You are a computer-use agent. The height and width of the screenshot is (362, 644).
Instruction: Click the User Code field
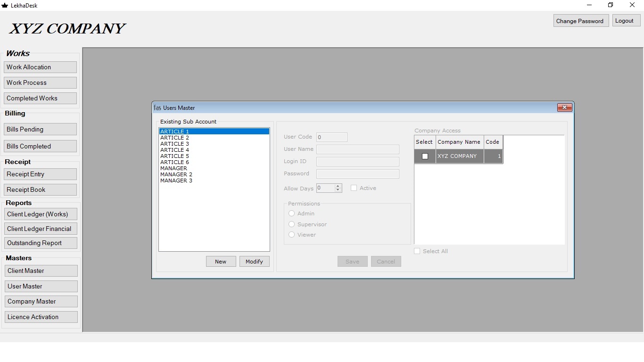332,137
